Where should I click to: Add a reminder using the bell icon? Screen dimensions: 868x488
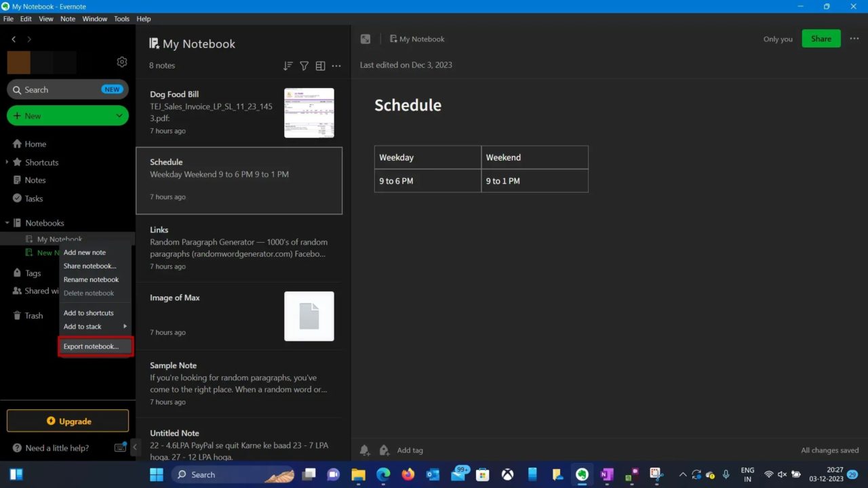pyautogui.click(x=364, y=449)
